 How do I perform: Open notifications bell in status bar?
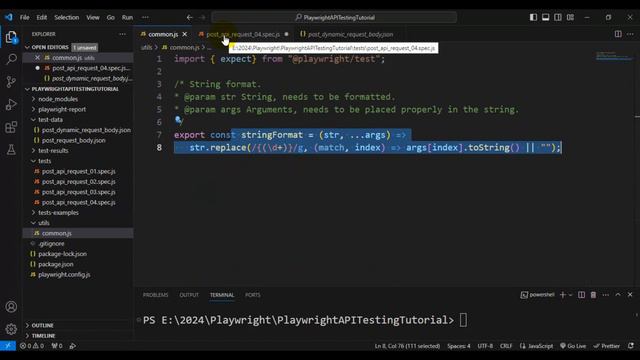click(631, 346)
